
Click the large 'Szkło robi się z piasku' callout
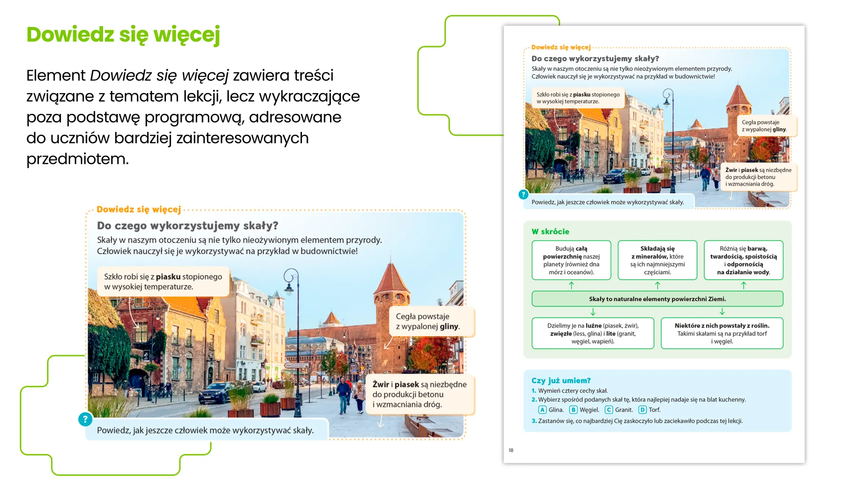click(163, 282)
